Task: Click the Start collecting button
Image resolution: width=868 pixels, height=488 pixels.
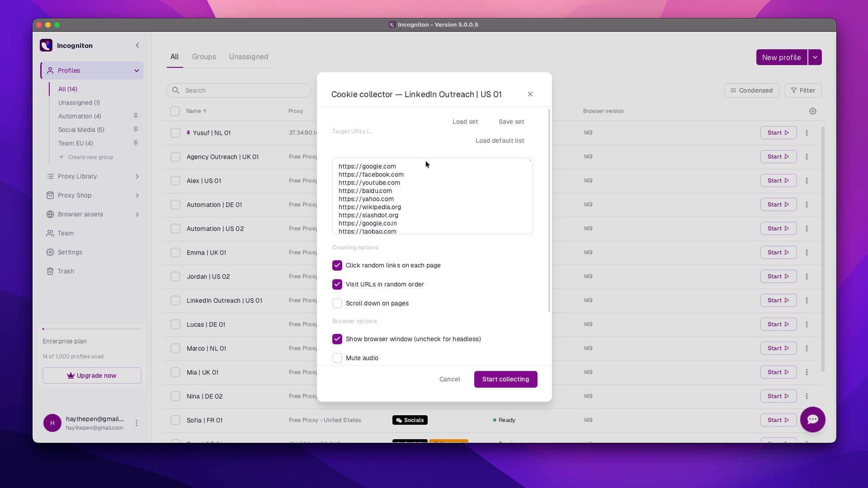Action: point(505,379)
